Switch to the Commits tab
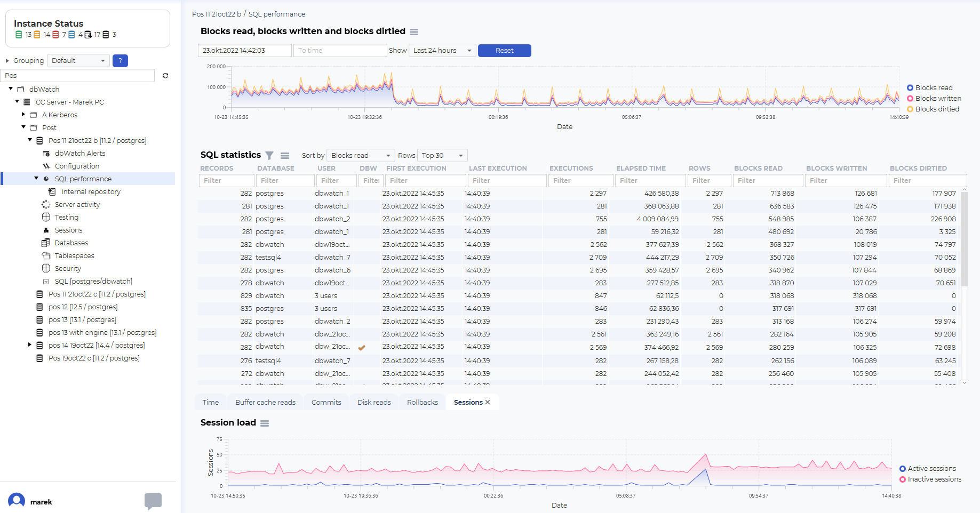 point(326,403)
